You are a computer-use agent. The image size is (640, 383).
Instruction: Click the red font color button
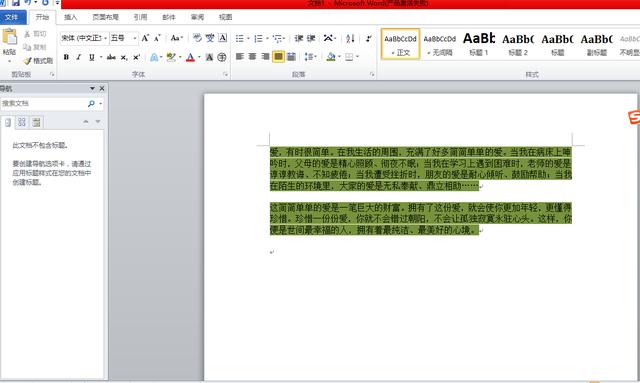pos(190,57)
